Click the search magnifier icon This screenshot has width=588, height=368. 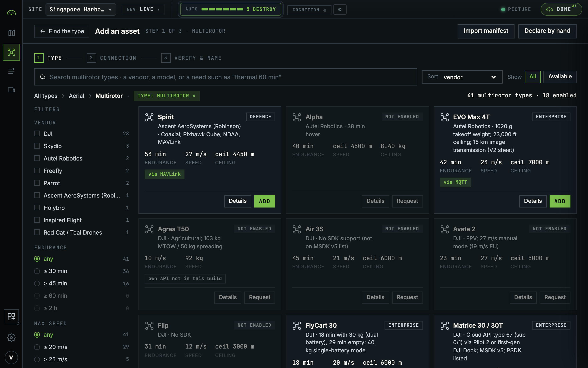click(x=43, y=77)
